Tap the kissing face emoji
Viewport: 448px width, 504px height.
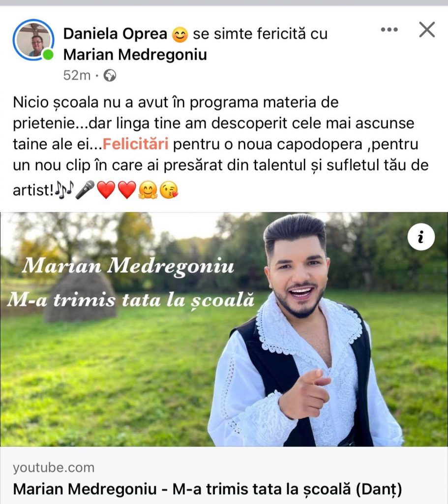(x=169, y=189)
